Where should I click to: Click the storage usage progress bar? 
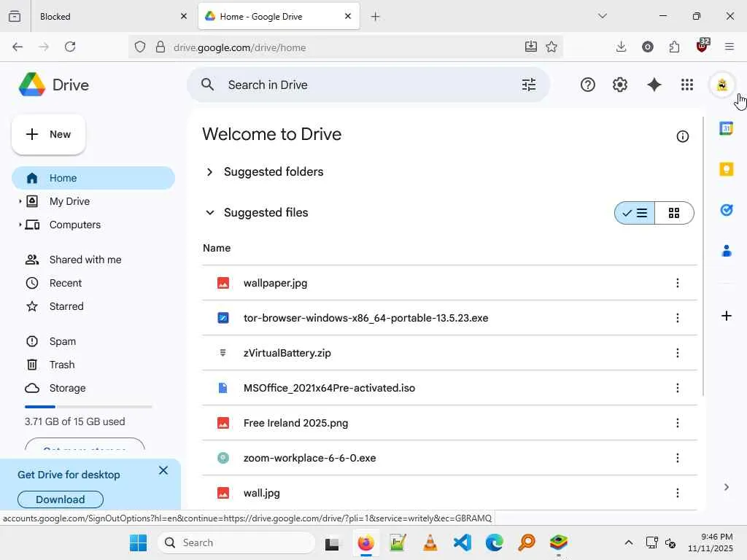click(x=88, y=407)
